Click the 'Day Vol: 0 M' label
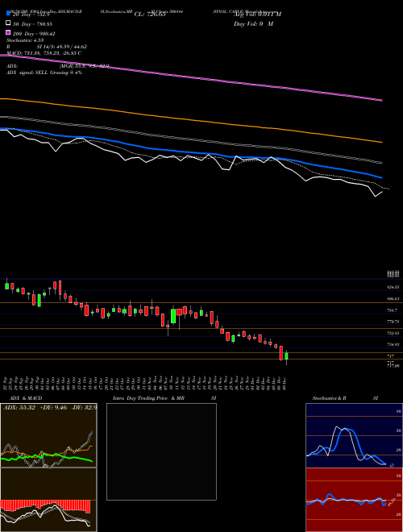The width and height of the screenshot is (403, 532). [253, 23]
